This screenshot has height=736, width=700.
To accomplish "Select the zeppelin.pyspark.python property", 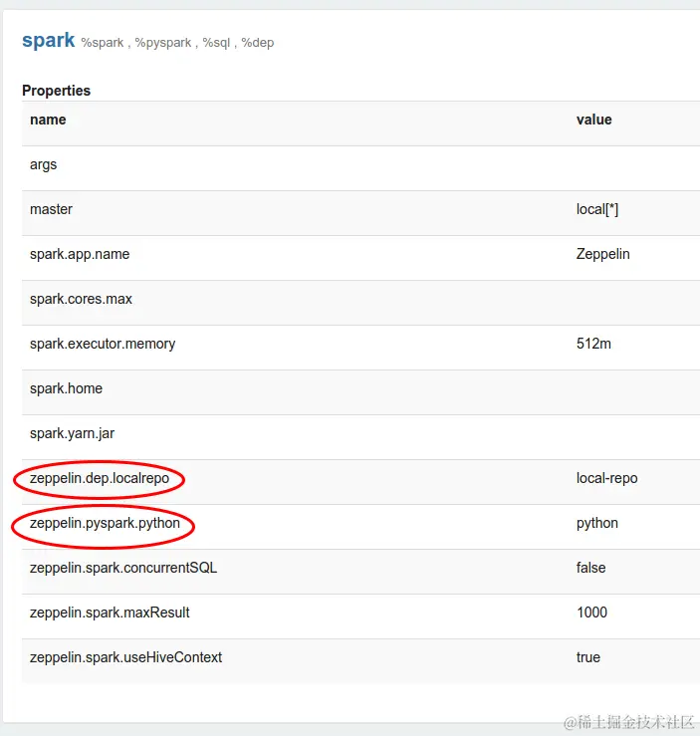I will (106, 524).
